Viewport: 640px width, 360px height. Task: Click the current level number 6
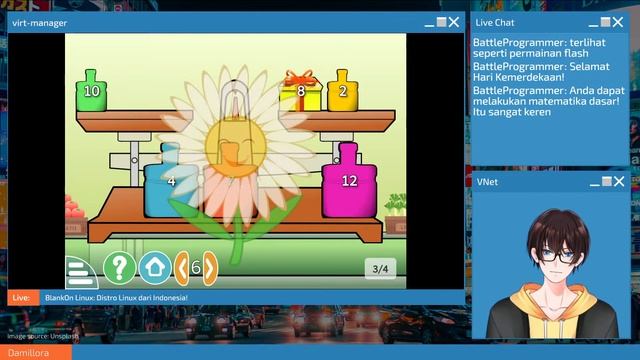pos(196,268)
